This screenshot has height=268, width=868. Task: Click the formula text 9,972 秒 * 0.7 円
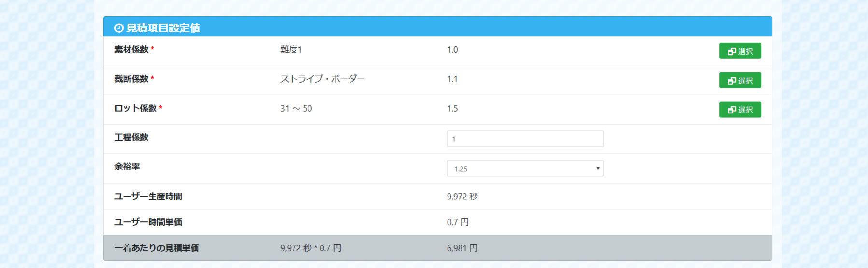coord(310,248)
